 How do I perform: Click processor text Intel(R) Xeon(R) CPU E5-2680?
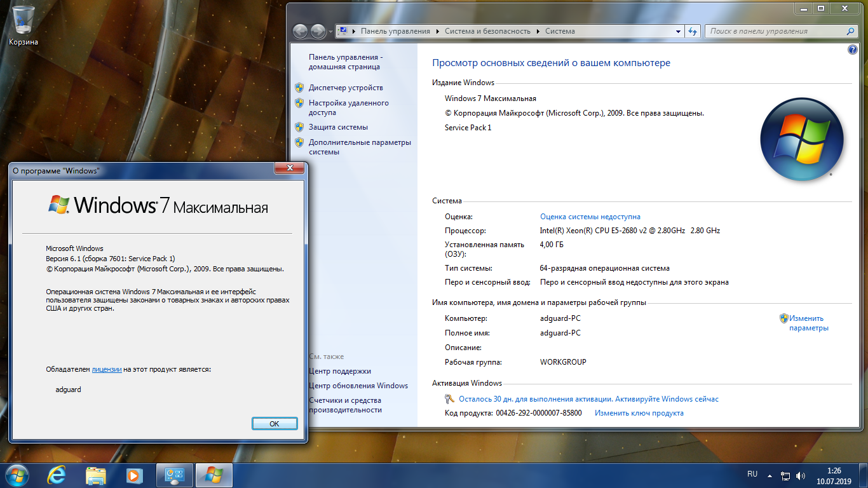tap(630, 231)
